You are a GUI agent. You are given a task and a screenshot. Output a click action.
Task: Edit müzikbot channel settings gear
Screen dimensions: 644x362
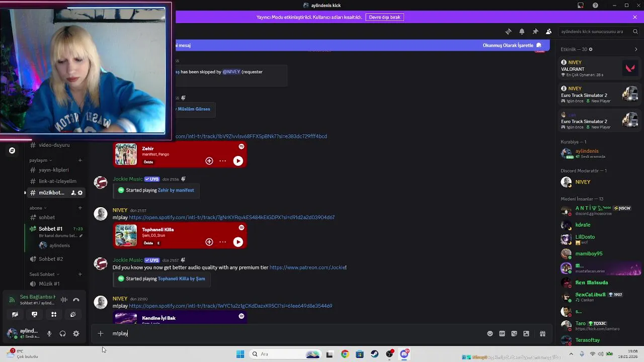[80, 193]
